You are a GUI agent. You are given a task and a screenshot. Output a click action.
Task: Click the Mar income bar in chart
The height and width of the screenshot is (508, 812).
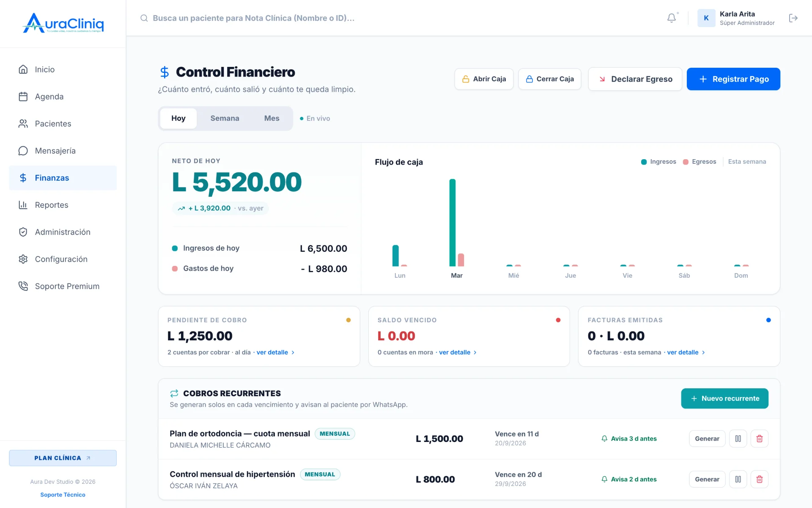[453, 223]
